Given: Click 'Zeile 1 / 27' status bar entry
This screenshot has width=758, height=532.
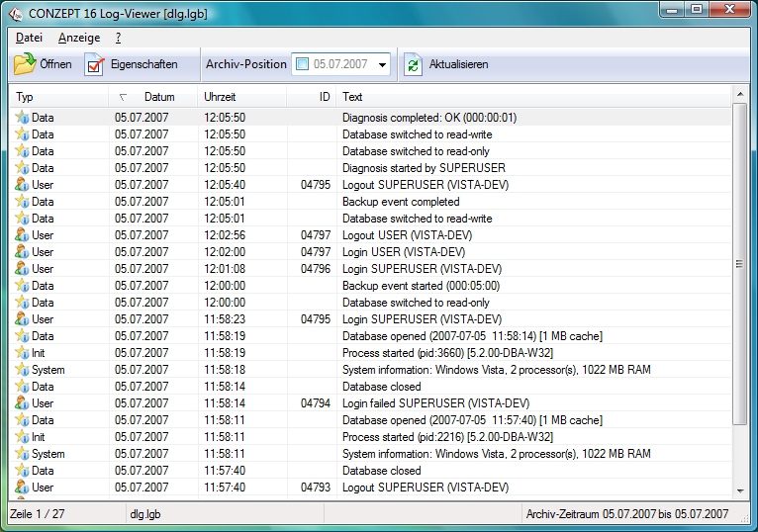Looking at the screenshot, I should point(38,513).
